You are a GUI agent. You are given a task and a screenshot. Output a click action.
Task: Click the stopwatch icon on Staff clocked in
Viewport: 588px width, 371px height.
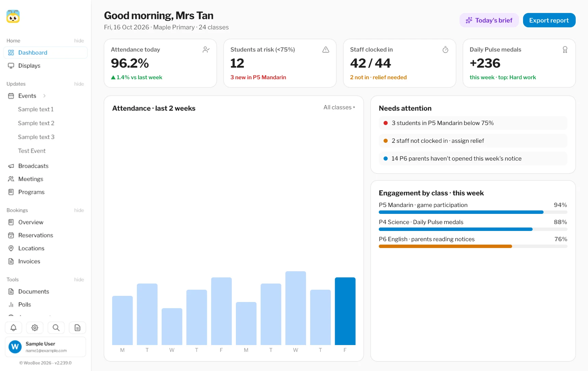coord(445,50)
